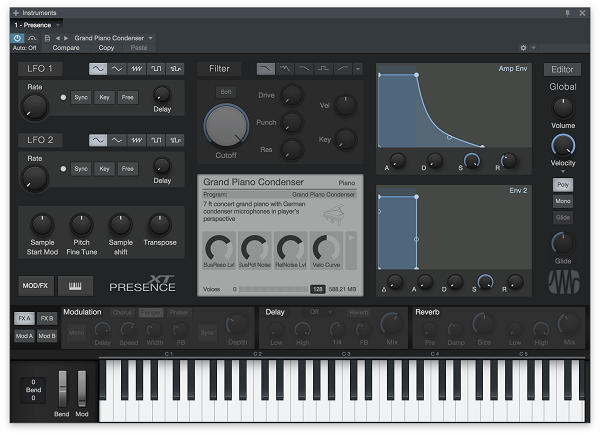The width and height of the screenshot is (600, 435).
Task: Go to the next preset arrow
Action: pyautogui.click(x=66, y=38)
